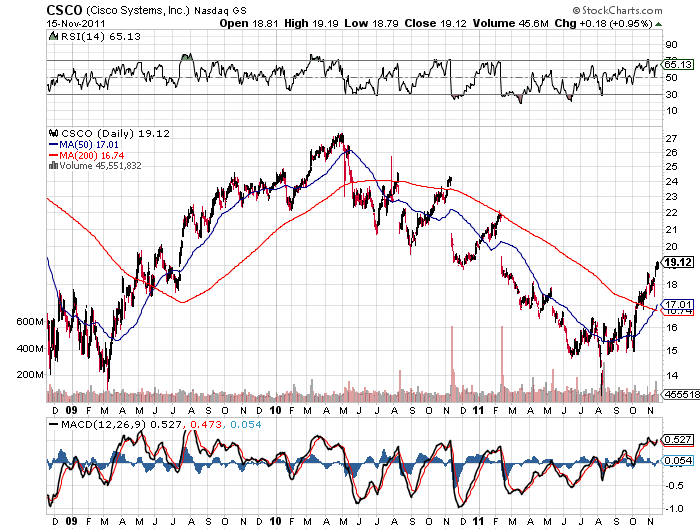Click the MACD axis label -0.5
The image size is (700, 530).
pyautogui.click(x=674, y=486)
